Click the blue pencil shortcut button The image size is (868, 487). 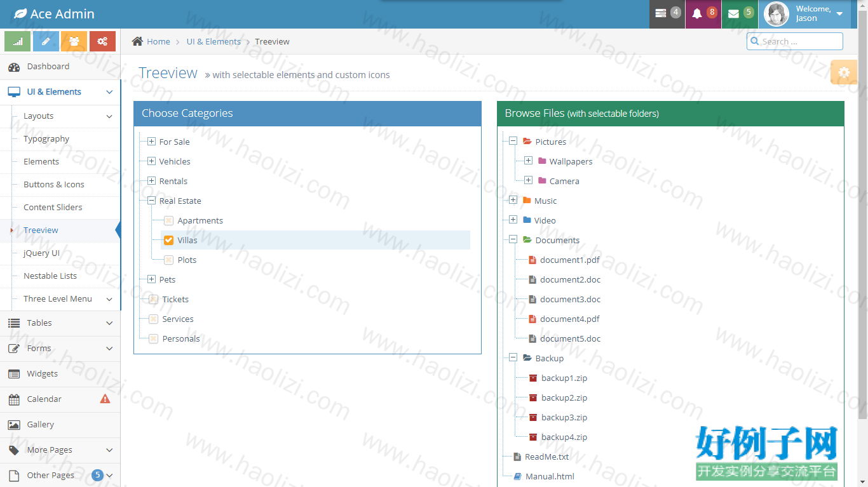(x=46, y=41)
